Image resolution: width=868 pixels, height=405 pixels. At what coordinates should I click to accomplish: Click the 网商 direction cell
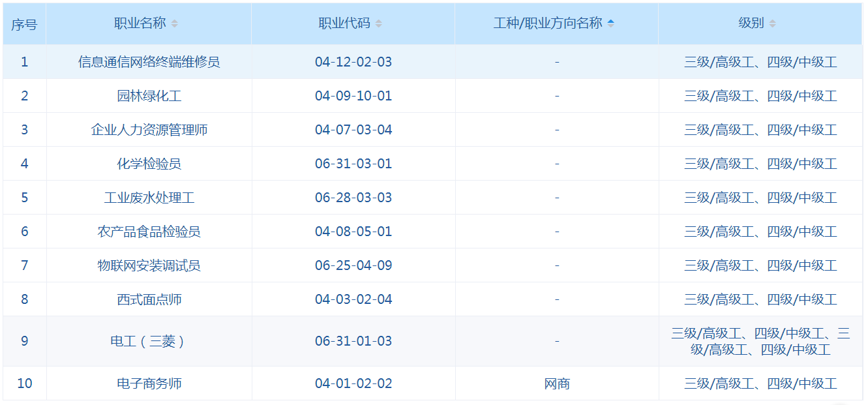coord(557,383)
